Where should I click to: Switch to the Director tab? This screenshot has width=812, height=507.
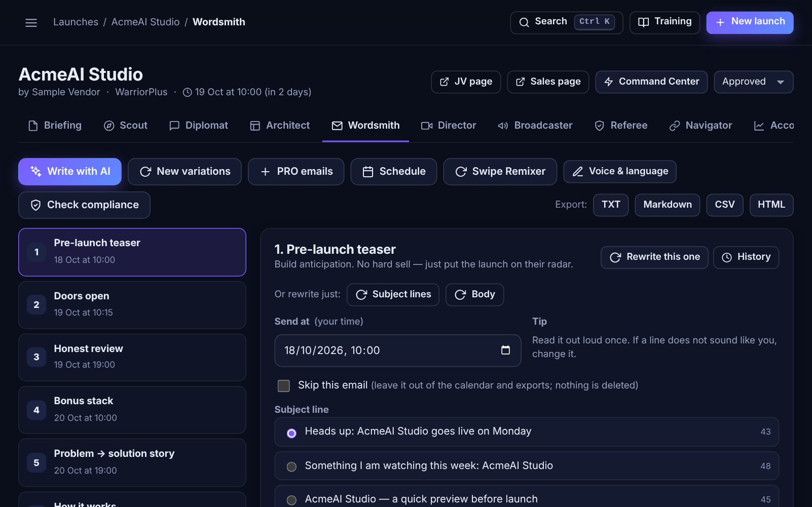pyautogui.click(x=449, y=126)
